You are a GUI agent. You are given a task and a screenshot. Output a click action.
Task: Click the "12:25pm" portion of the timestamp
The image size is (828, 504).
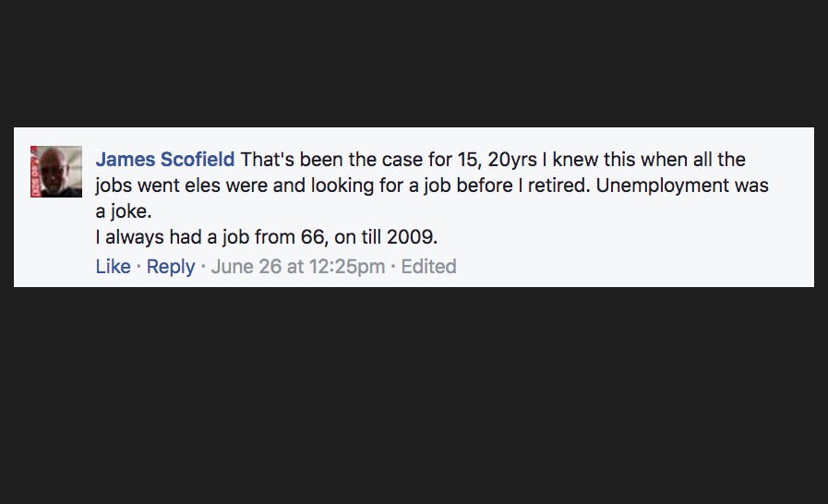pos(350,267)
